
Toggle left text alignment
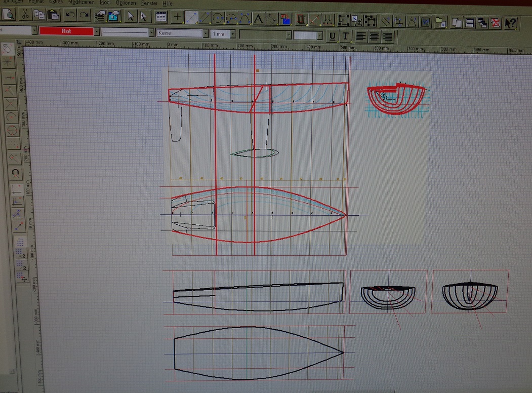click(361, 36)
